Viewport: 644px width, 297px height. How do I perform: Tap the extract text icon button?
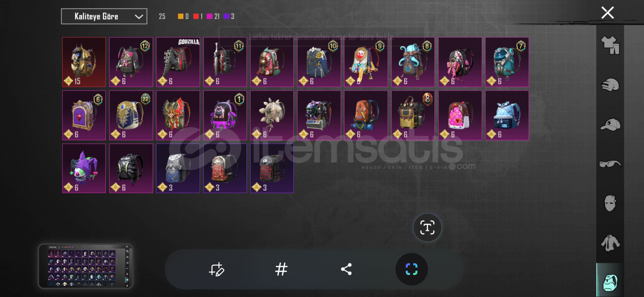(427, 228)
